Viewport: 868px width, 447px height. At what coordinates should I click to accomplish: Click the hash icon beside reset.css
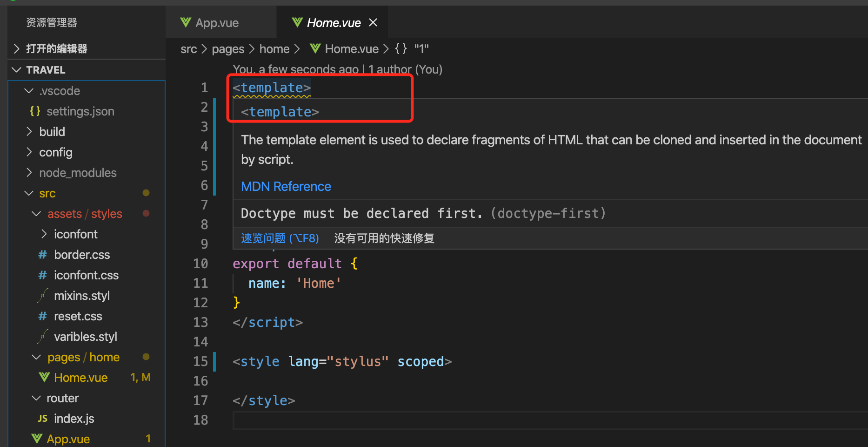(42, 316)
